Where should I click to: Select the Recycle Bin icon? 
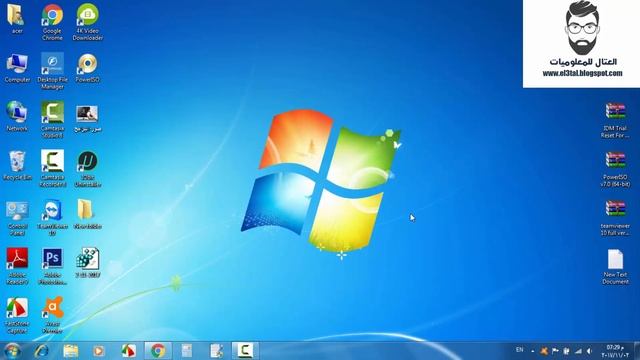coord(17,165)
